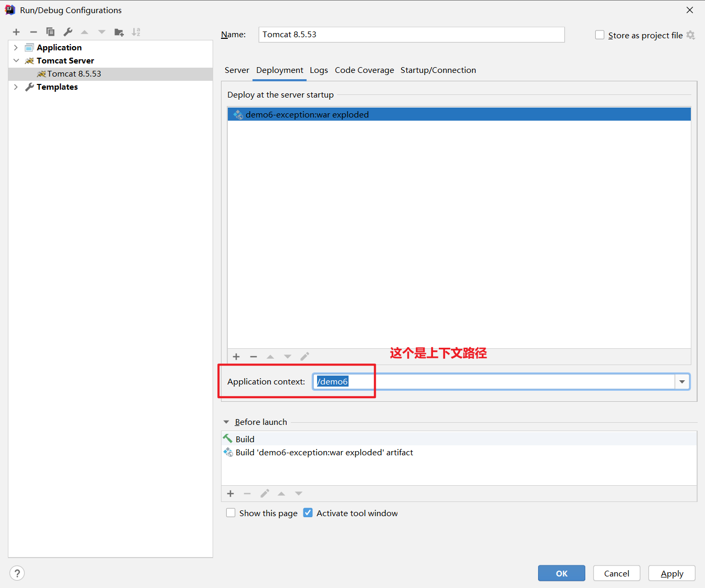
Task: Add a Before launch task
Action: 230,494
